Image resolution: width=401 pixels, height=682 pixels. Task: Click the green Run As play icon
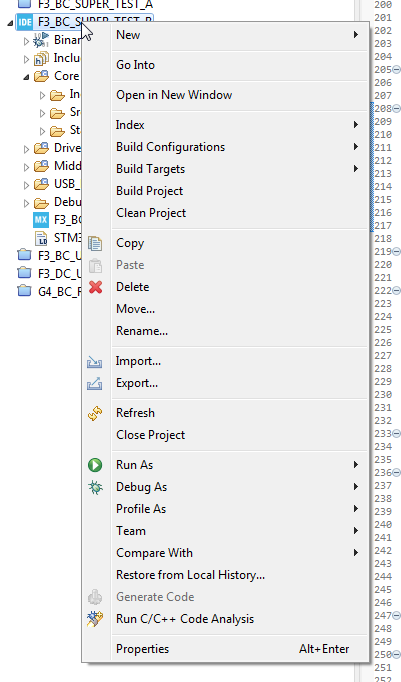click(x=95, y=465)
